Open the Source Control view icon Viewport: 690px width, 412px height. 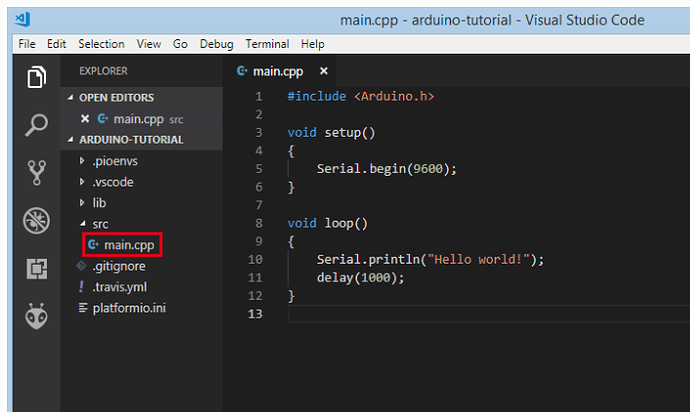point(37,173)
